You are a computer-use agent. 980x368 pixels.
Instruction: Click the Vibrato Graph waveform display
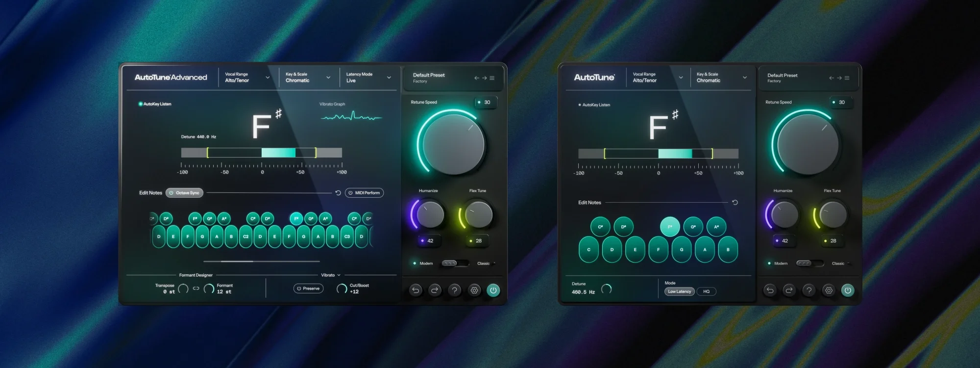pos(351,117)
